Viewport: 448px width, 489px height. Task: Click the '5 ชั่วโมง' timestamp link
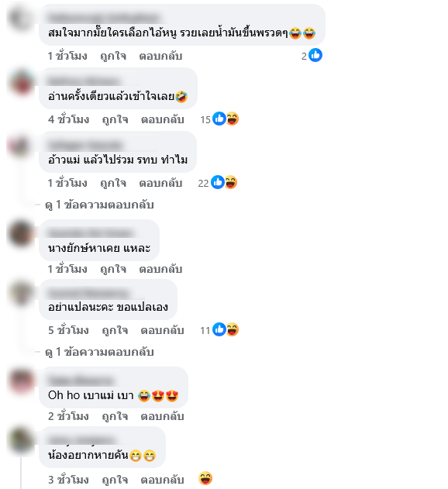pos(69,330)
